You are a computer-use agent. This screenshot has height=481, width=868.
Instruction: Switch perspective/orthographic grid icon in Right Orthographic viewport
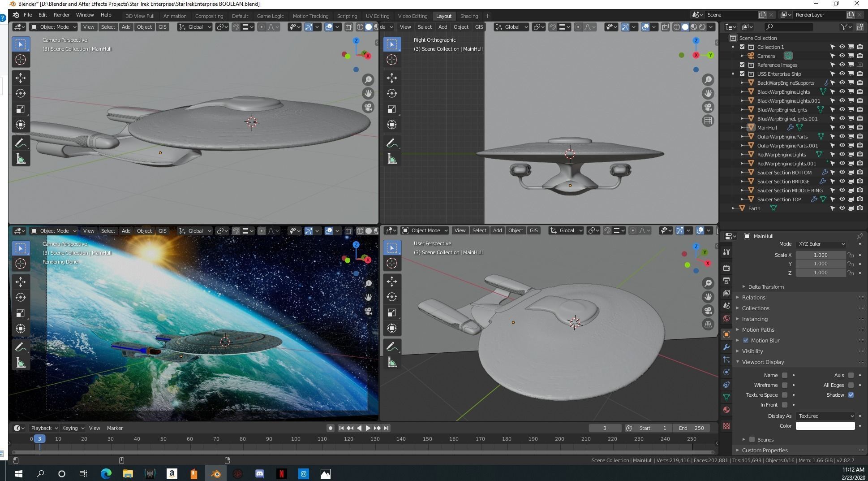point(708,121)
